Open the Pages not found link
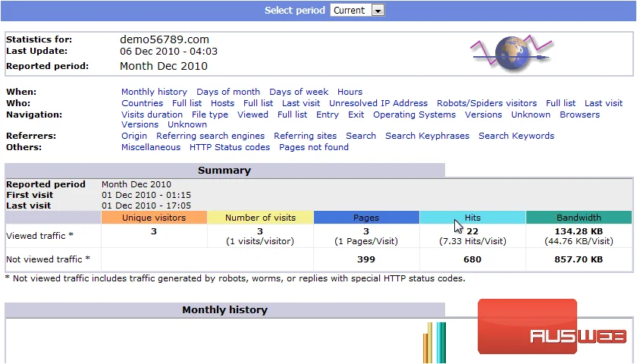The height and width of the screenshot is (364, 637). 314,147
